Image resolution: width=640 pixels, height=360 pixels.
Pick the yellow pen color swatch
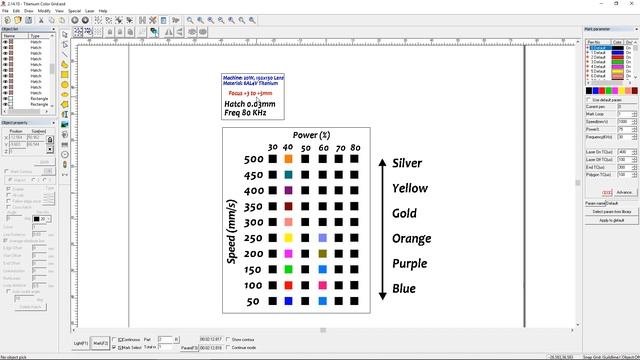tap(622, 91)
